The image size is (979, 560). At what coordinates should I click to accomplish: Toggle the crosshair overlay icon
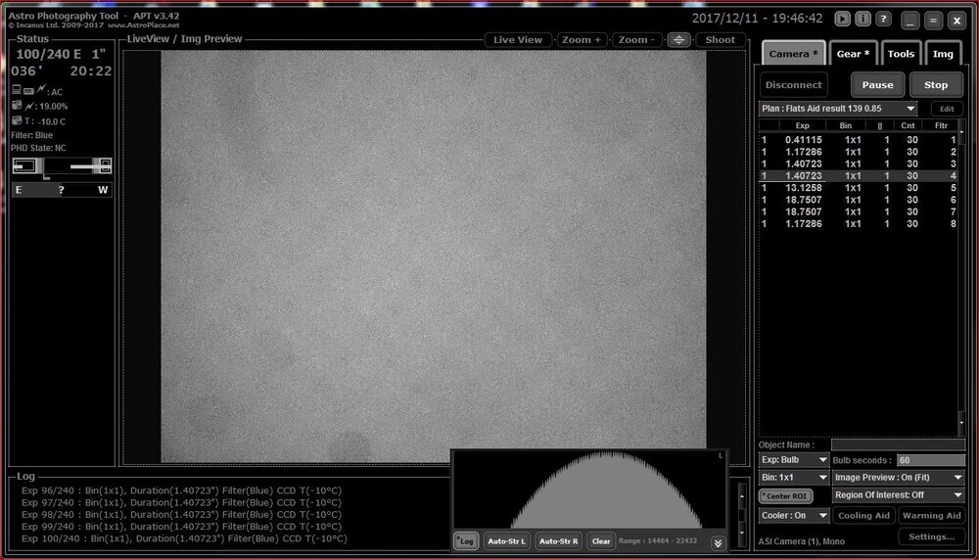pos(678,40)
